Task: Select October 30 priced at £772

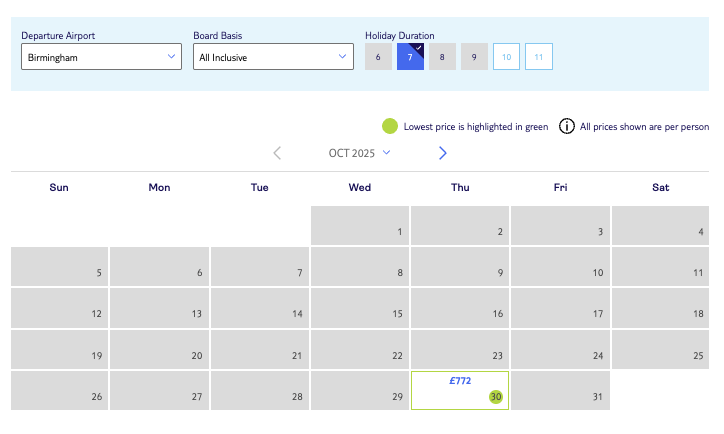Action: 460,390
